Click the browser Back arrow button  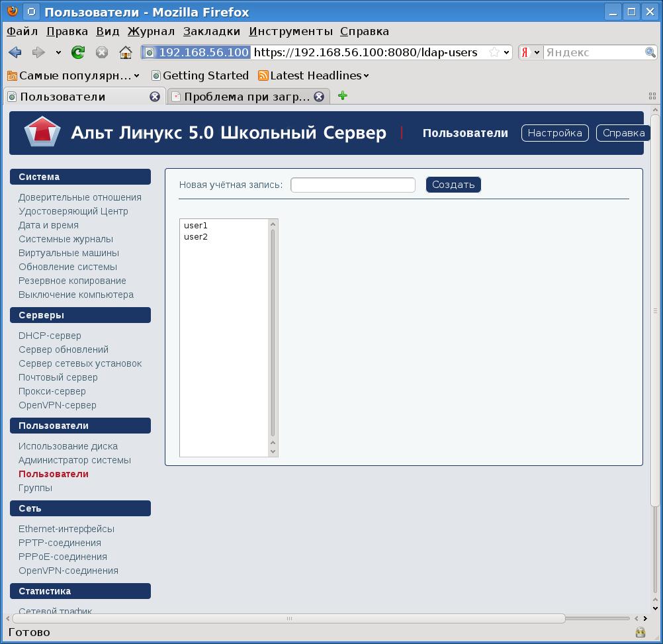15,52
